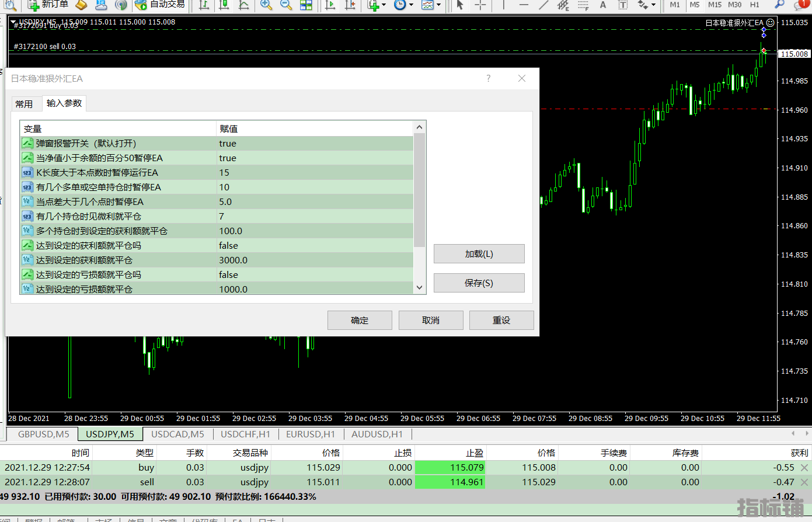Toggle Auto Trading (自动交易) button
The height and width of the screenshot is (522, 812).
point(160,5)
